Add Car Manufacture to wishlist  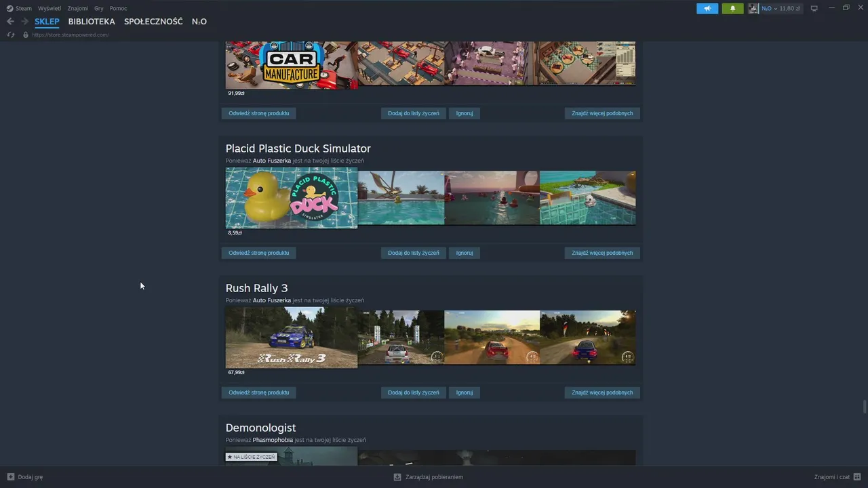point(413,113)
